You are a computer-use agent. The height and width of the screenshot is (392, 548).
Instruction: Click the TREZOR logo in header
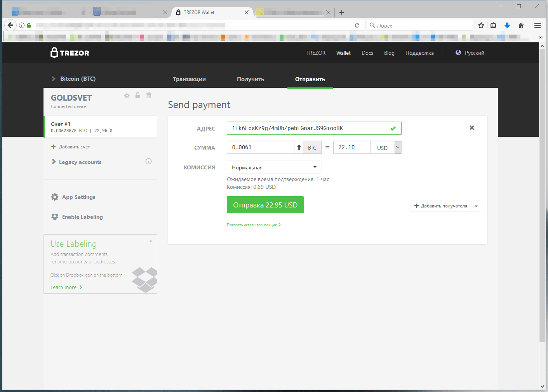(x=70, y=52)
